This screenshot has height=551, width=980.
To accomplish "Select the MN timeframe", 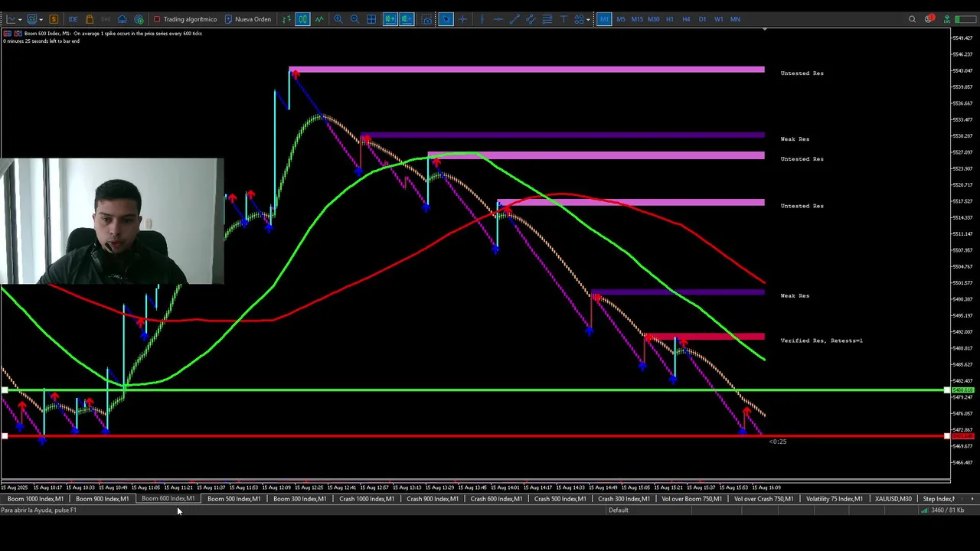I will click(x=735, y=19).
